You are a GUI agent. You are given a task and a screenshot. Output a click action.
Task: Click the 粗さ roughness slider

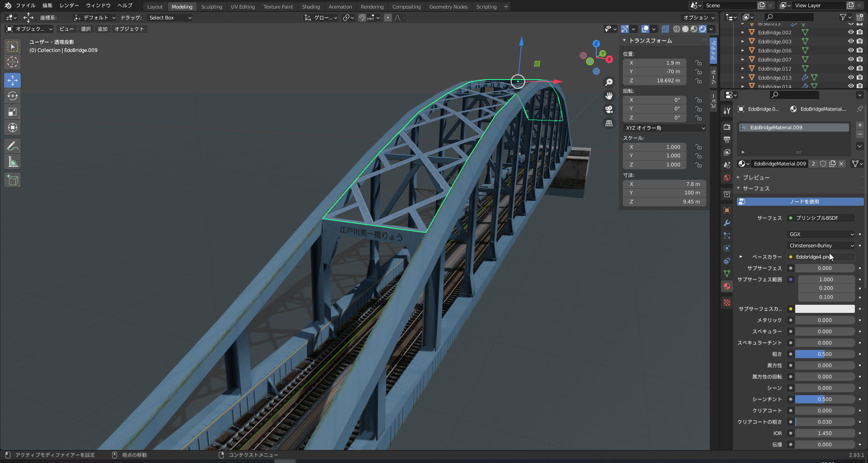click(824, 354)
